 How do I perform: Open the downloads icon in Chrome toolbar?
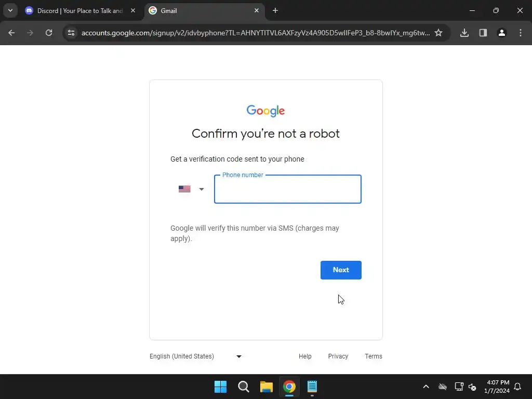pyautogui.click(x=464, y=33)
